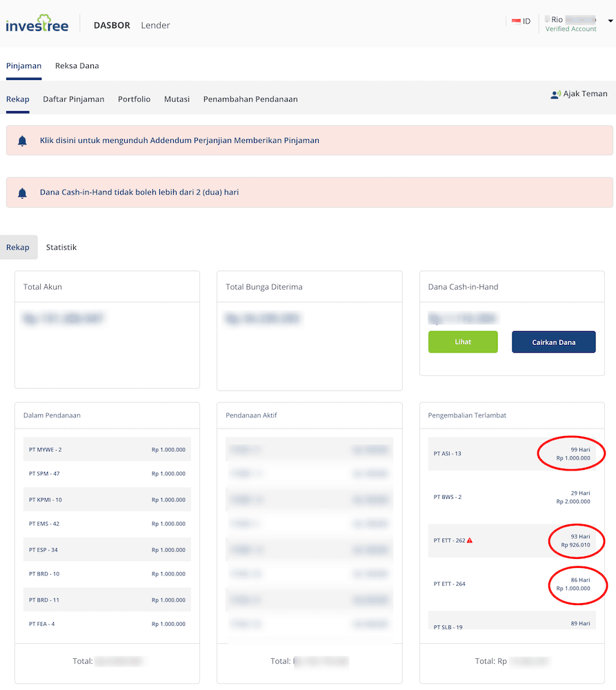616x690 pixels.
Task: Click the Indonesian flag language icon
Action: tap(516, 21)
